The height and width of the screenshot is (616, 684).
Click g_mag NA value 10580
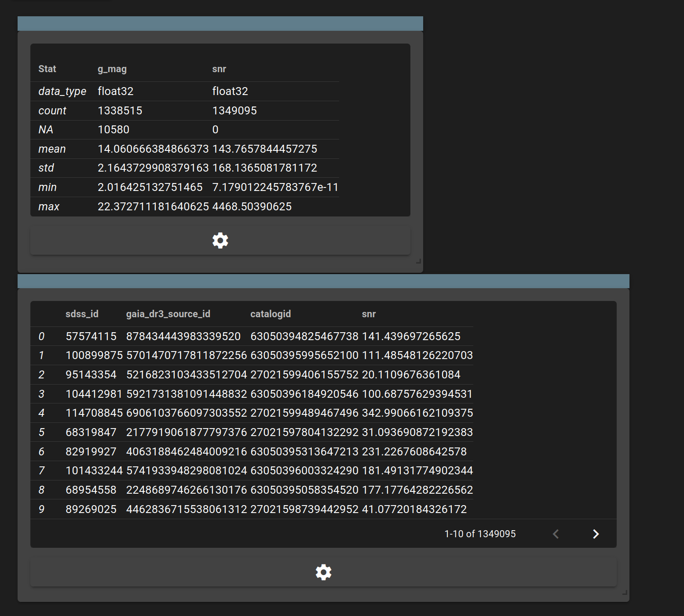(x=113, y=129)
